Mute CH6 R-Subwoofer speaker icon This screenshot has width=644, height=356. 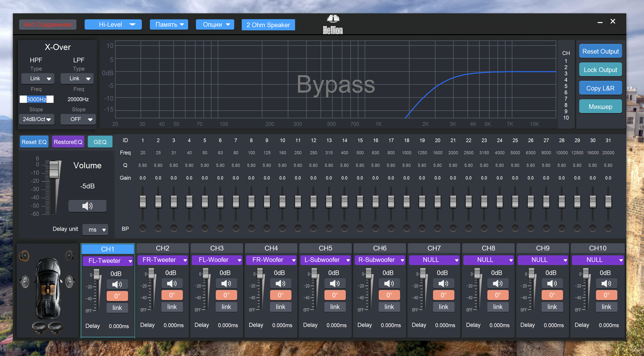pos(389,283)
